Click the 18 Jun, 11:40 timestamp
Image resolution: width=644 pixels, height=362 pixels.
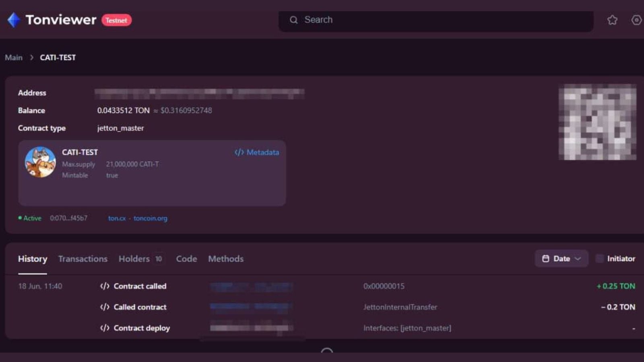pyautogui.click(x=40, y=286)
